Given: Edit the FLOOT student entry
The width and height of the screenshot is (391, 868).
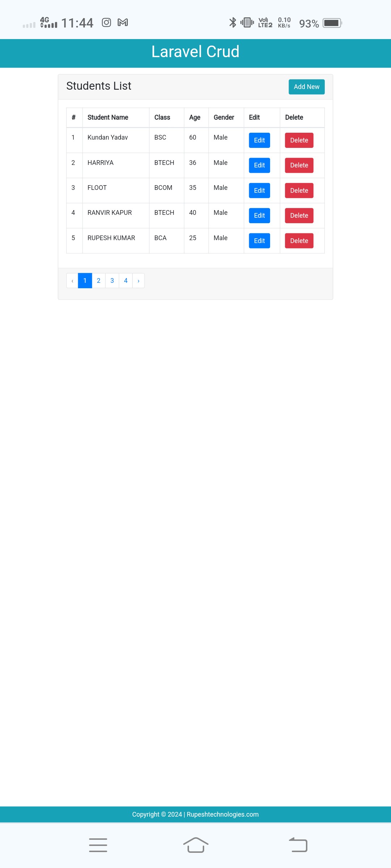Looking at the screenshot, I should click(x=260, y=191).
